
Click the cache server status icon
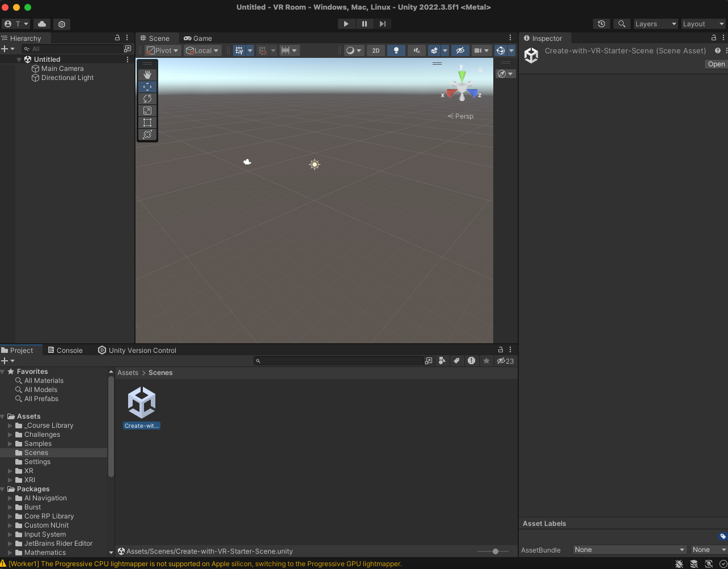[693, 563]
